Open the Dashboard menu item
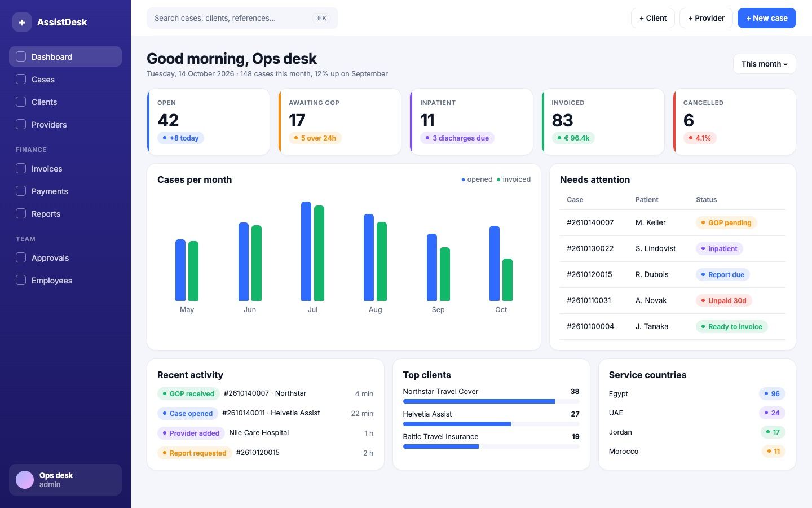Image resolution: width=812 pixels, height=508 pixels. click(65, 56)
